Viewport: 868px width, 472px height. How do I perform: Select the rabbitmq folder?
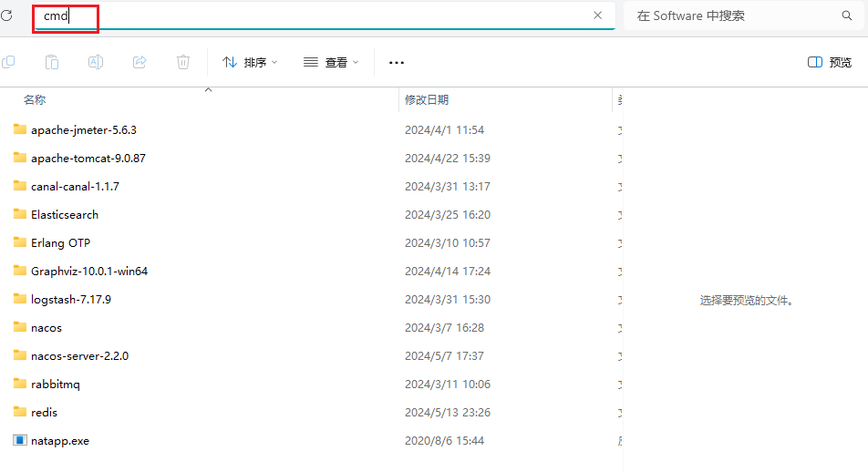[56, 384]
